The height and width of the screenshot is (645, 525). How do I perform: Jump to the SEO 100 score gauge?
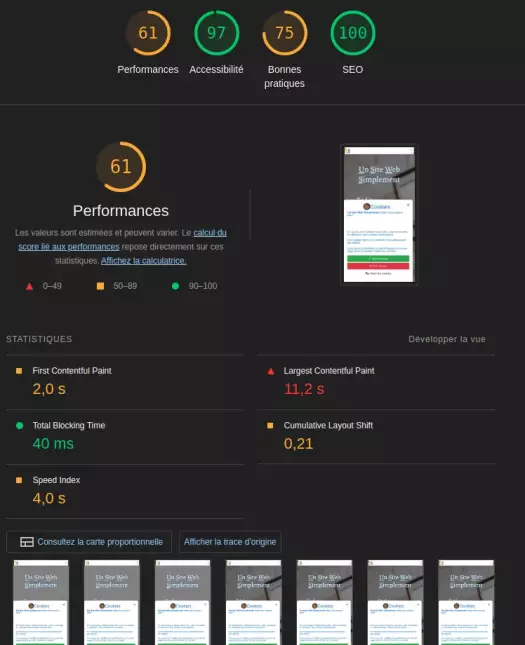[x=353, y=33]
